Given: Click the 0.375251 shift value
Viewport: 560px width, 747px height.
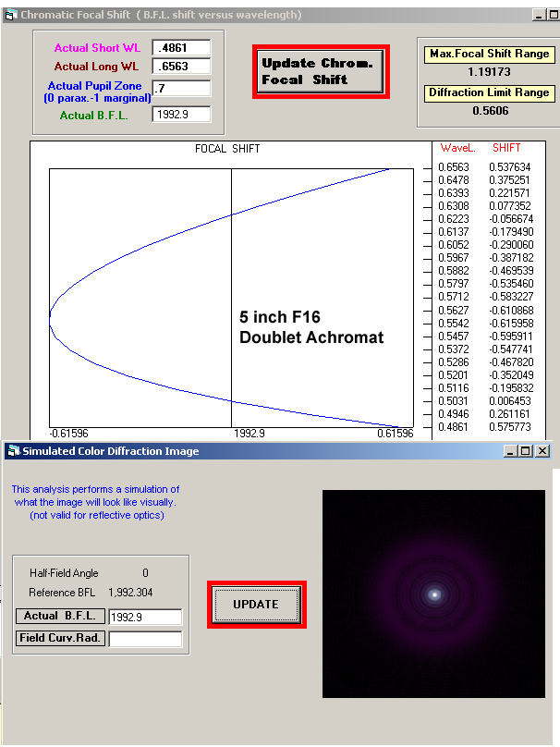Looking at the screenshot, I should click(509, 180).
